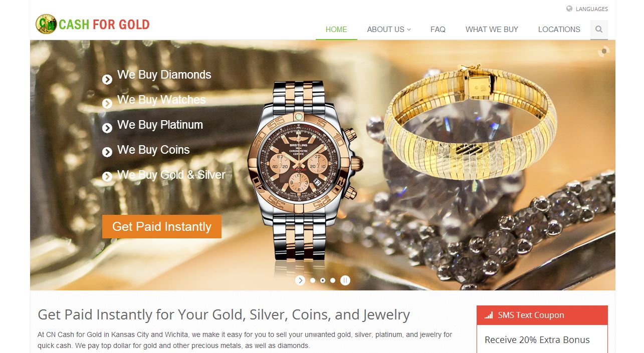Screen dimensions: 644x353
Task: Click the chevron arrow beside About Us
Action: click(x=409, y=30)
